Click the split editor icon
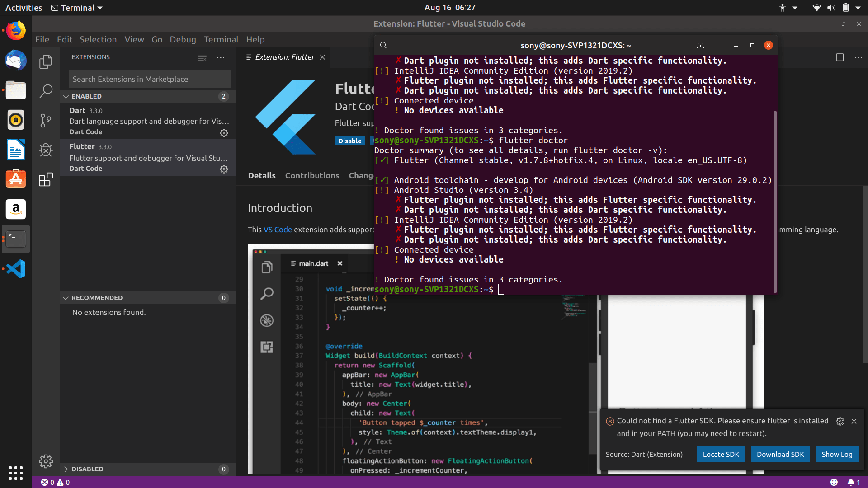The width and height of the screenshot is (868, 488). [x=840, y=57]
